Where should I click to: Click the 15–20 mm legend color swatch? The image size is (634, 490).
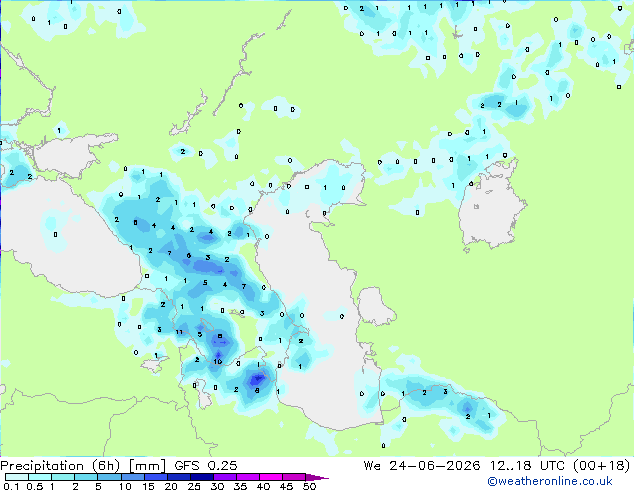(x=155, y=477)
